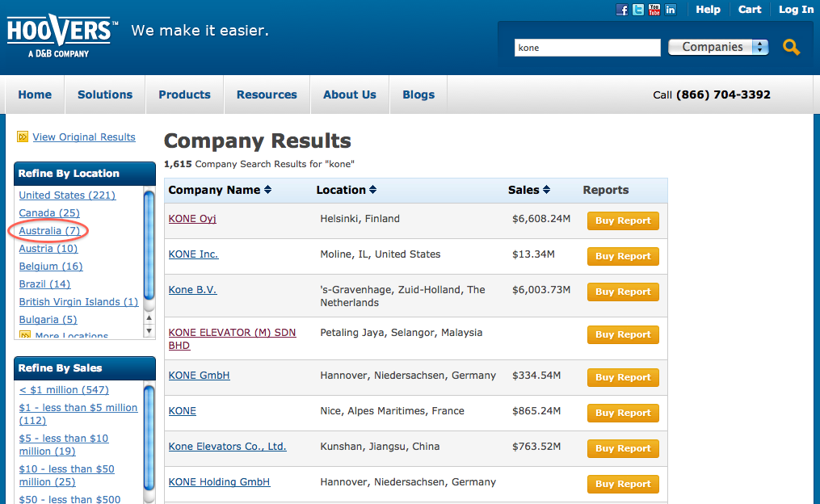Buy Report for KONE Oyj
820x504 pixels.
pyautogui.click(x=623, y=220)
